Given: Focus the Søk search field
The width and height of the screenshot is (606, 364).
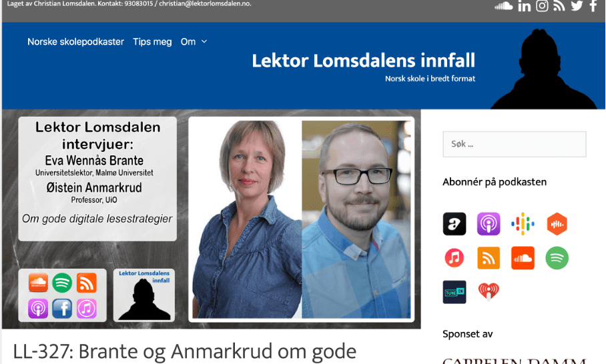Looking at the screenshot, I should coord(515,145).
